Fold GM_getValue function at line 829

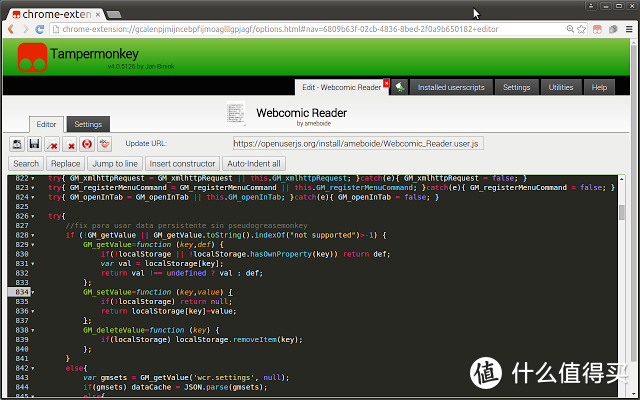tap(33, 245)
